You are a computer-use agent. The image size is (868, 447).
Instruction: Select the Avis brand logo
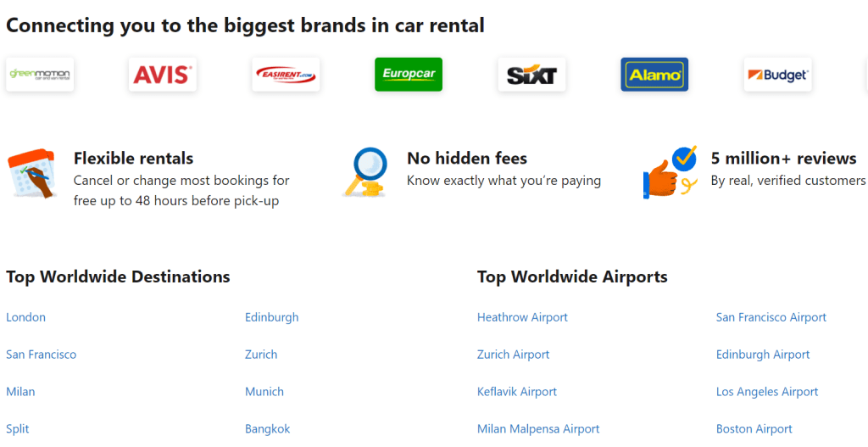[163, 75]
